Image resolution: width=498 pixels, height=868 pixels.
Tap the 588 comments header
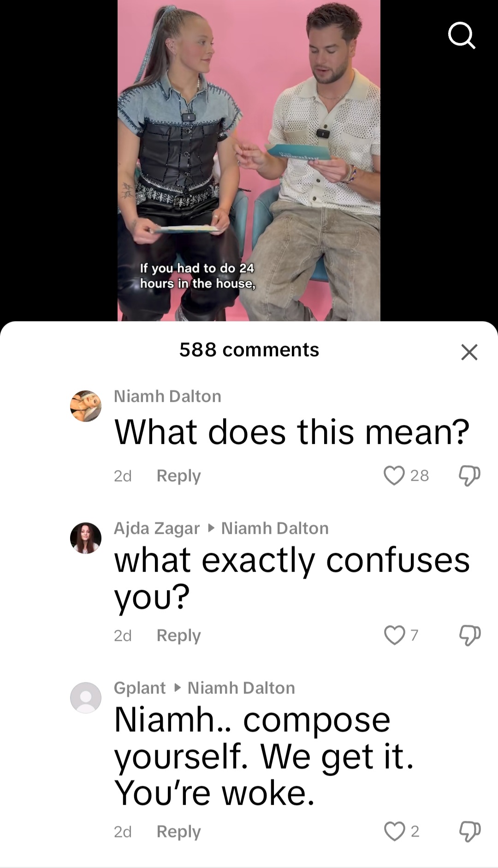tap(249, 350)
